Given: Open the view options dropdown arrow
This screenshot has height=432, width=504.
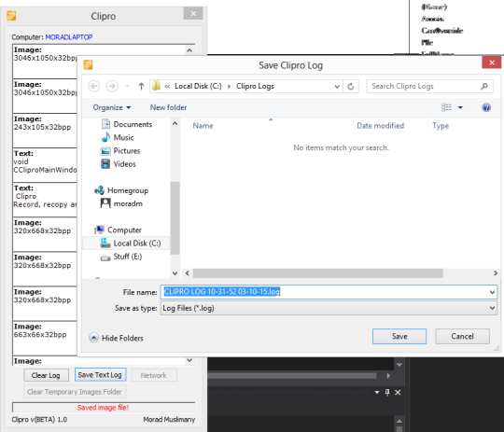Looking at the screenshot, I should (x=460, y=107).
